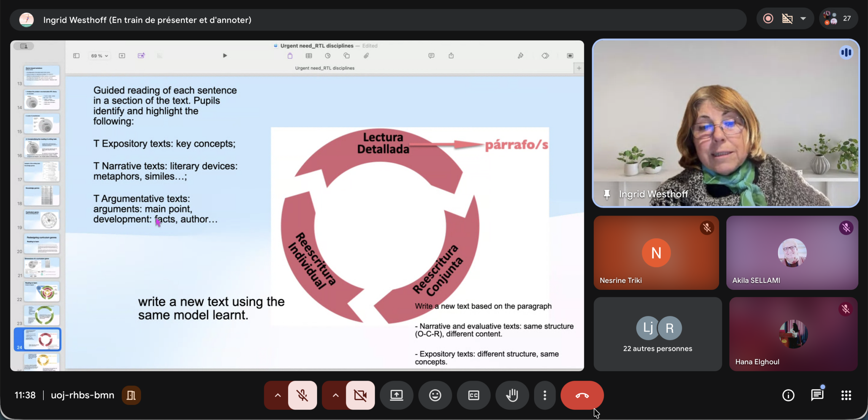The width and height of the screenshot is (868, 420).
Task: Unmute your microphone
Action: tap(302, 395)
